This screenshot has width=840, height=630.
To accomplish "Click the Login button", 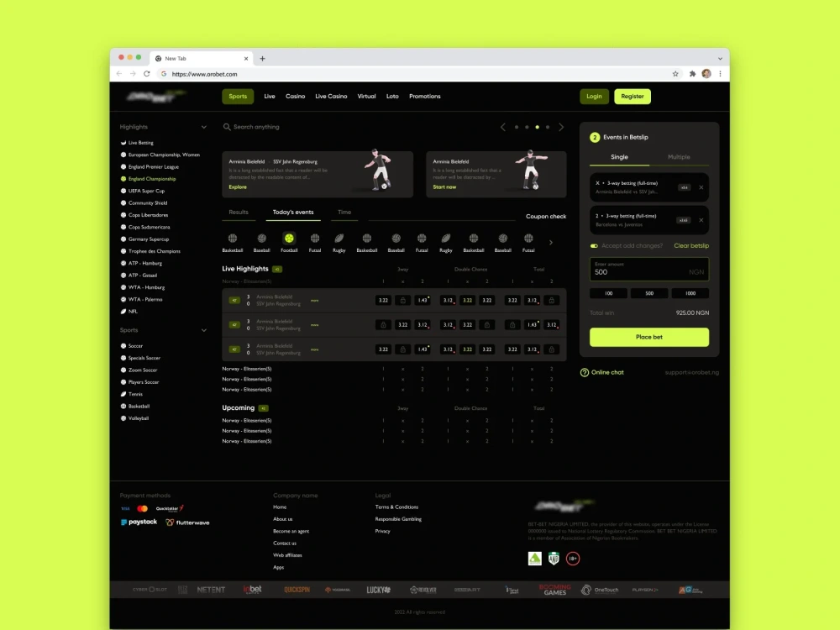I will point(594,97).
